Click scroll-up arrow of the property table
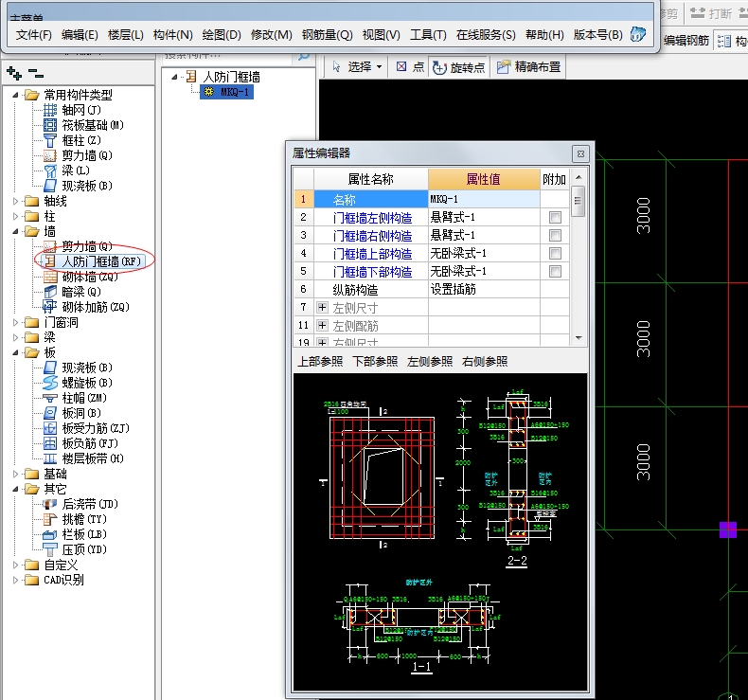 pos(579,177)
